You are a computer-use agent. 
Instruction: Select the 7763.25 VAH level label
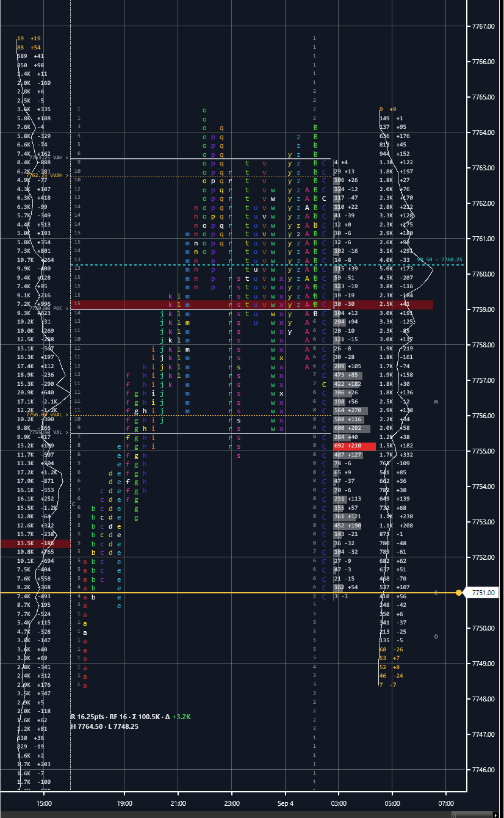[49, 157]
